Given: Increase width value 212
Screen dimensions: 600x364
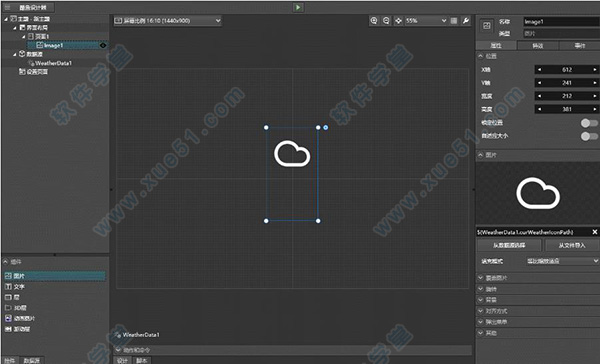Looking at the screenshot, I should point(595,96).
